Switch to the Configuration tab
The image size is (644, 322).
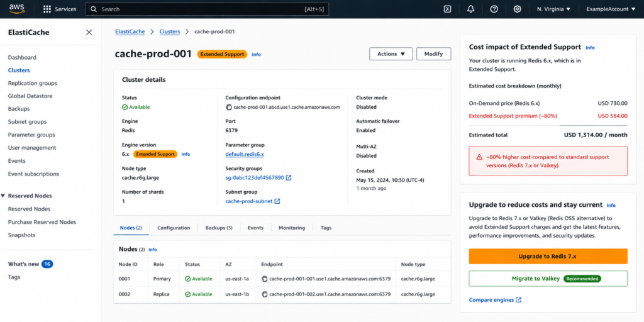point(174,228)
